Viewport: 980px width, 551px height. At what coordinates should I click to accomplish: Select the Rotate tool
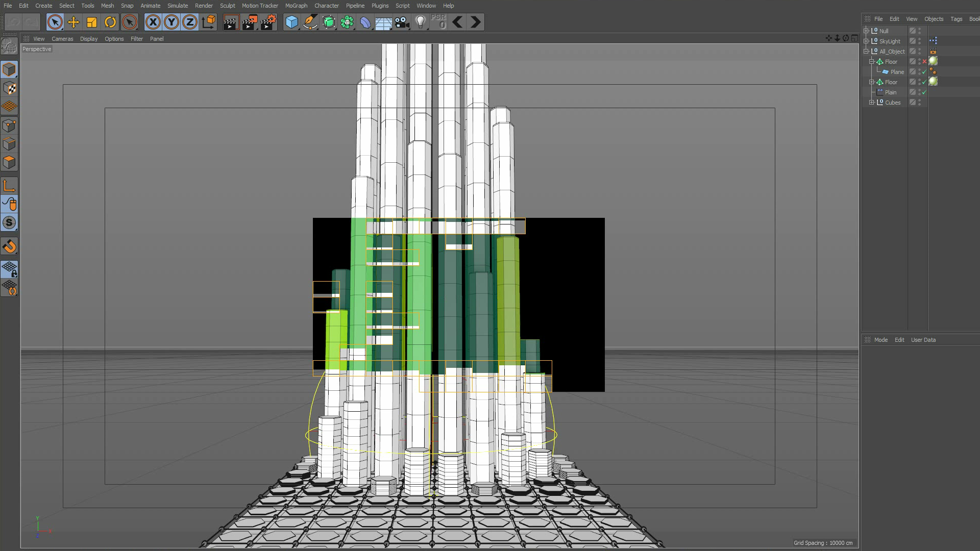point(110,22)
